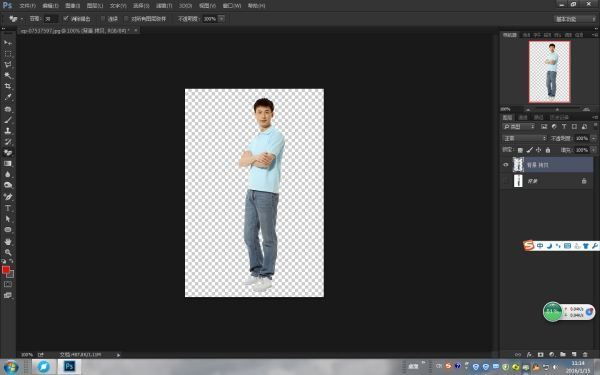
Task: Select the Clone Stamp tool
Action: pos(8,130)
